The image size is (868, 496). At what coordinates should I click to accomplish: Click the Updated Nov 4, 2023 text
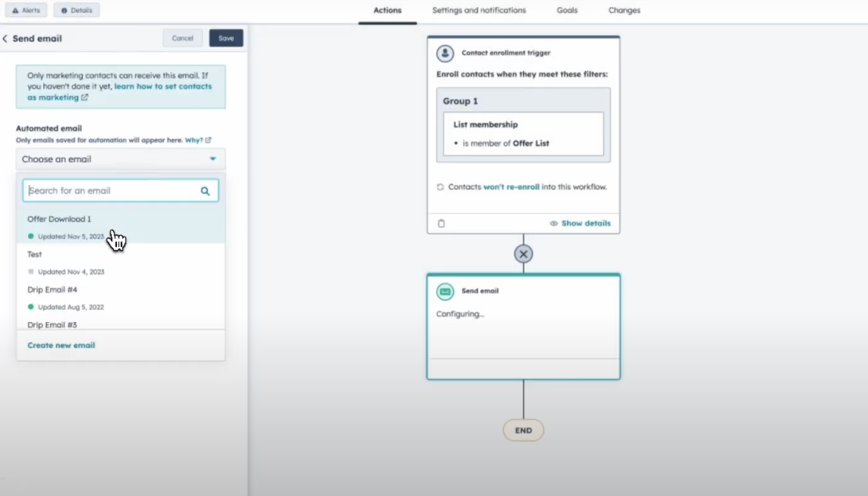(71, 272)
